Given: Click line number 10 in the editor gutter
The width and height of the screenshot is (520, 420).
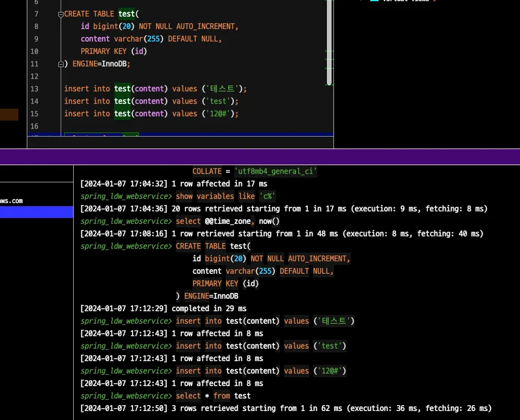Looking at the screenshot, I should (34, 51).
